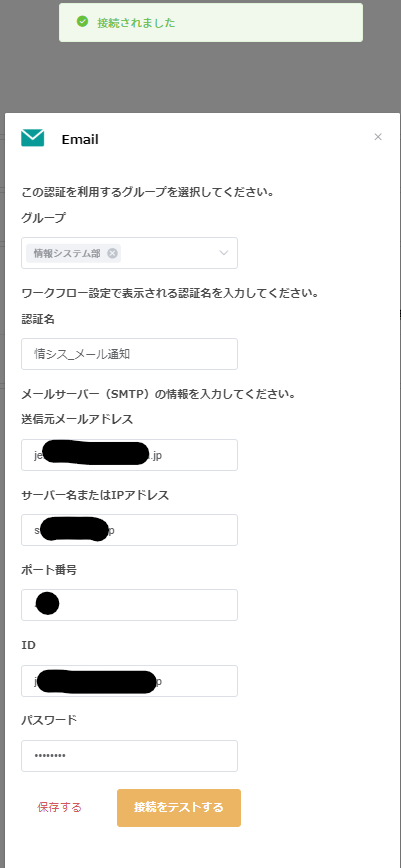Click the 送信元メールアドレス input field
This screenshot has height=868, width=401.
click(x=130, y=455)
